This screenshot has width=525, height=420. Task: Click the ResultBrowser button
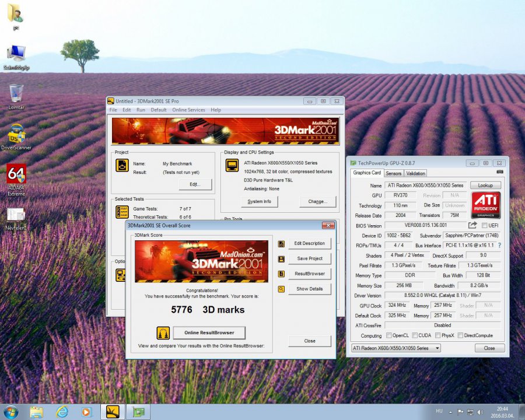click(x=309, y=274)
